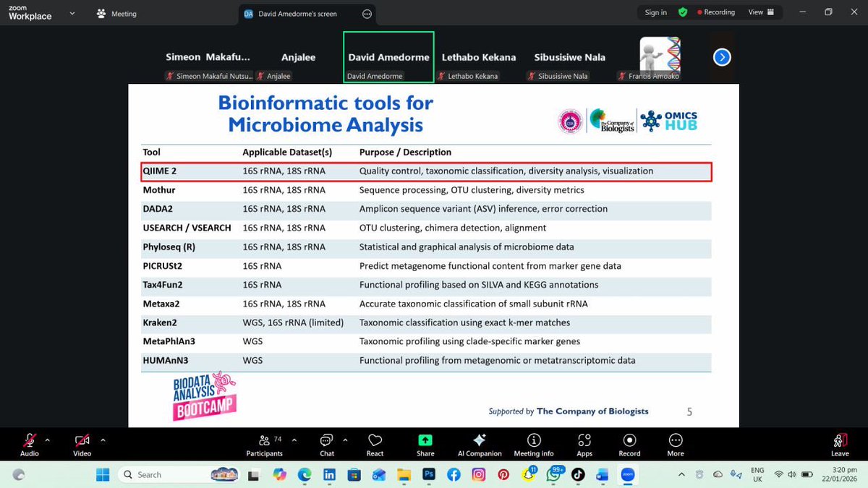Expand the audio options caret

coord(48,440)
